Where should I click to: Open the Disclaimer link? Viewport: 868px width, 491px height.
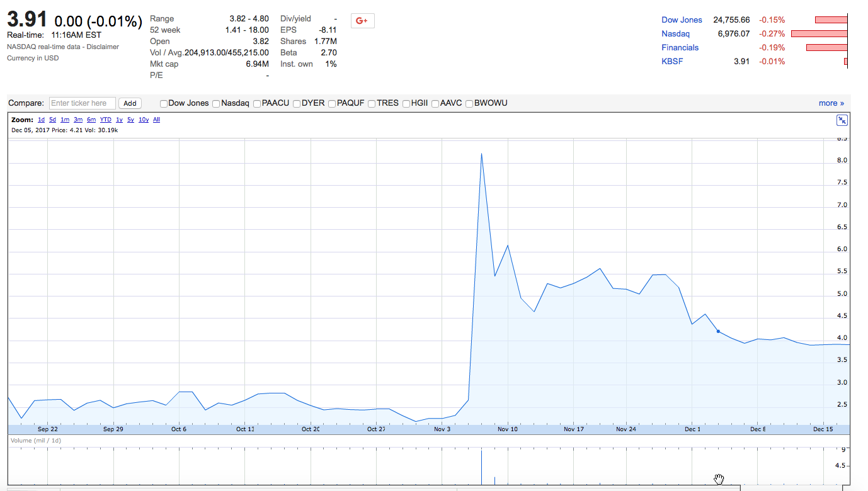(x=103, y=47)
